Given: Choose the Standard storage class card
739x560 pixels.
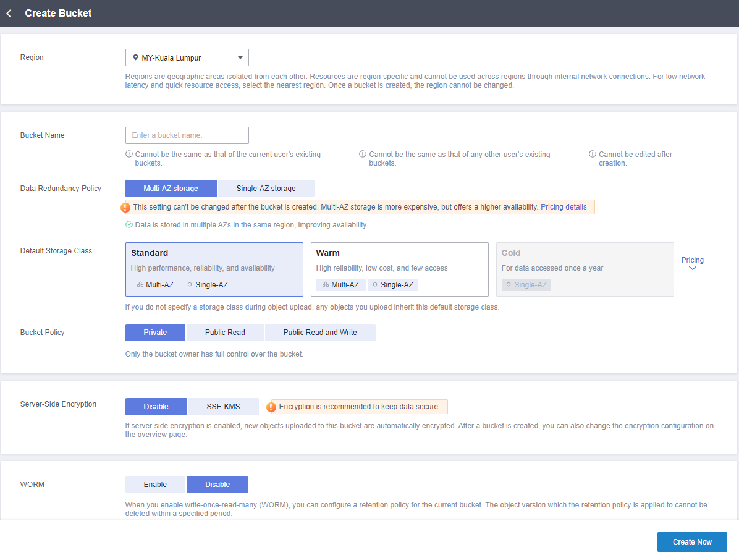Looking at the screenshot, I should click(x=214, y=269).
